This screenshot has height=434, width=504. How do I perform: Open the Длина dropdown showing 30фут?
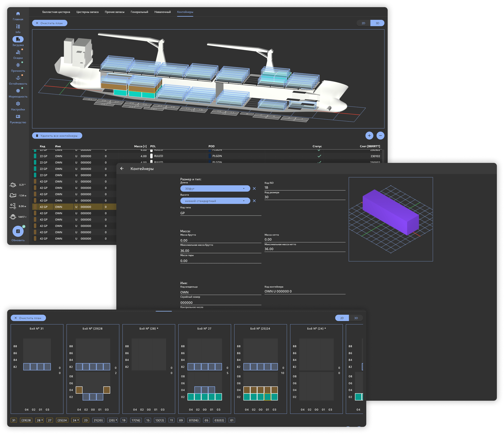coord(215,188)
